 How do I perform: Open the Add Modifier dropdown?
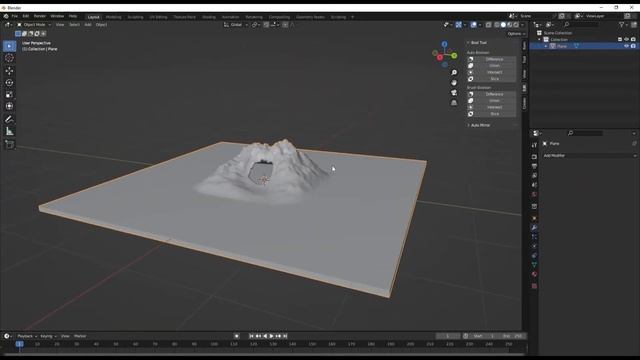(x=589, y=156)
